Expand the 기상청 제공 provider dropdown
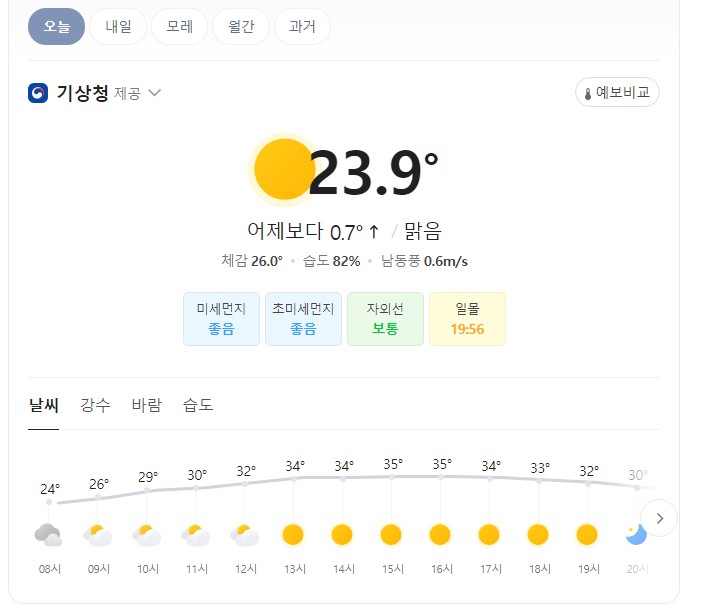This screenshot has width=710, height=615. tap(155, 93)
